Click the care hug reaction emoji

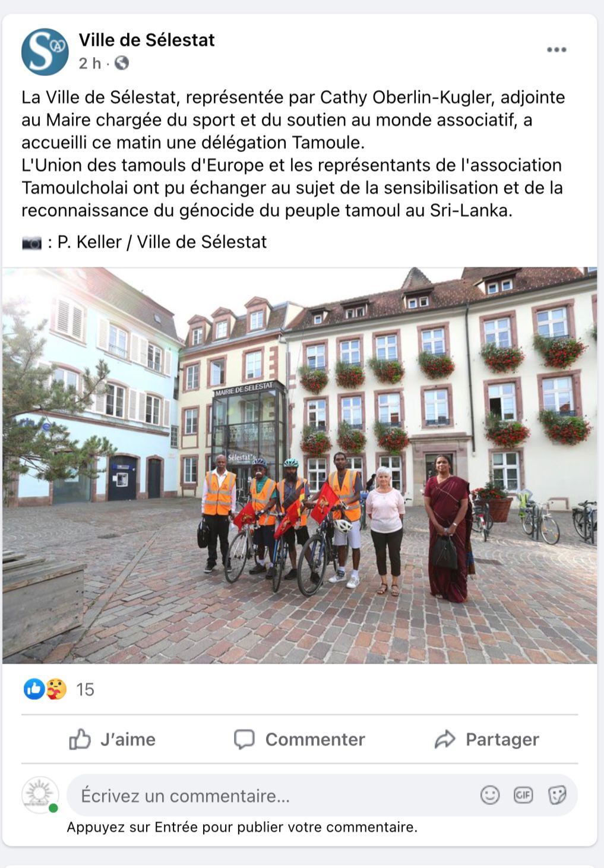(x=56, y=689)
